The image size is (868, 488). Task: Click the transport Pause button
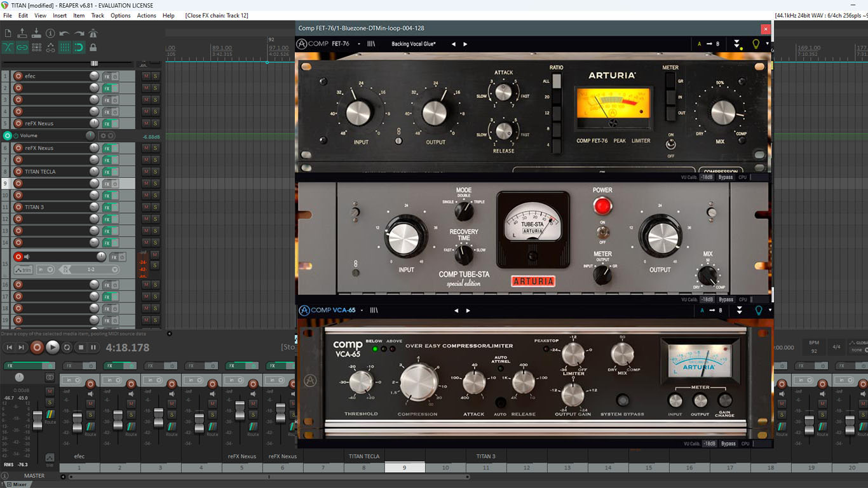[x=93, y=348]
